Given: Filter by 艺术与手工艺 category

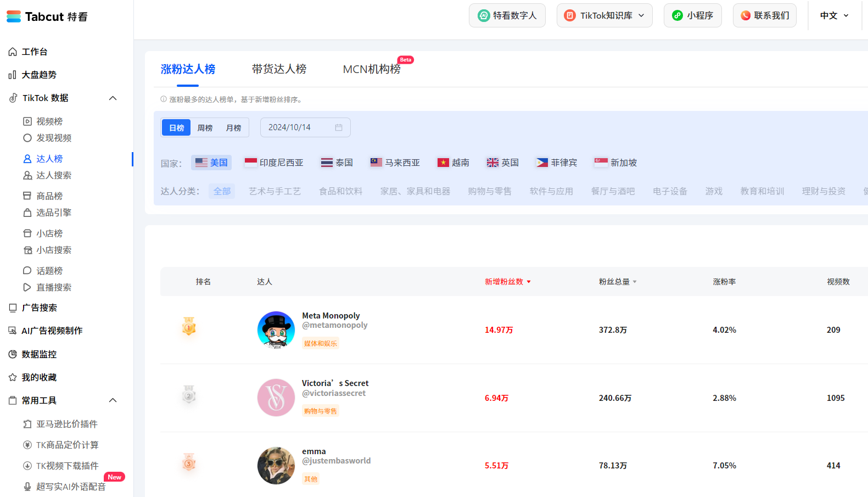Looking at the screenshot, I should pos(275,191).
